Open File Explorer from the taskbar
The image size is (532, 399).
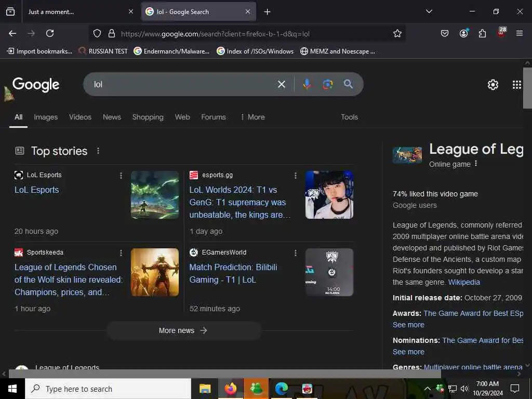click(205, 389)
